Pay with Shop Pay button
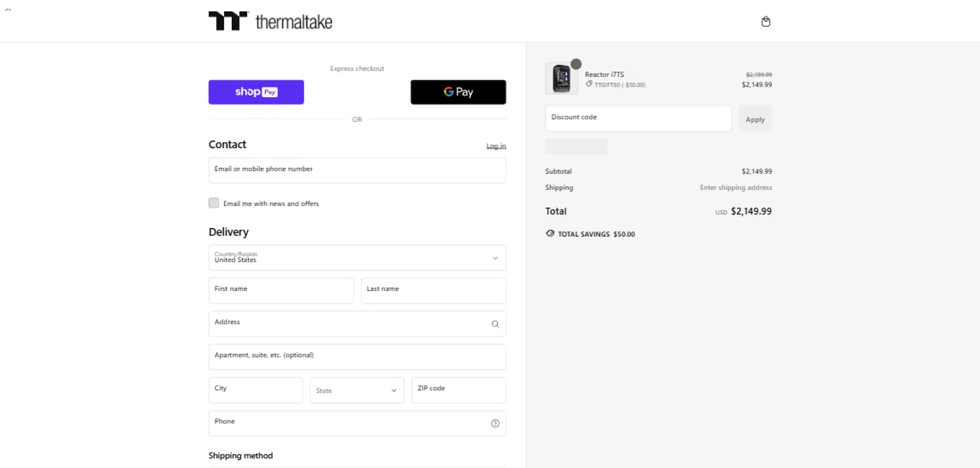 256,92
